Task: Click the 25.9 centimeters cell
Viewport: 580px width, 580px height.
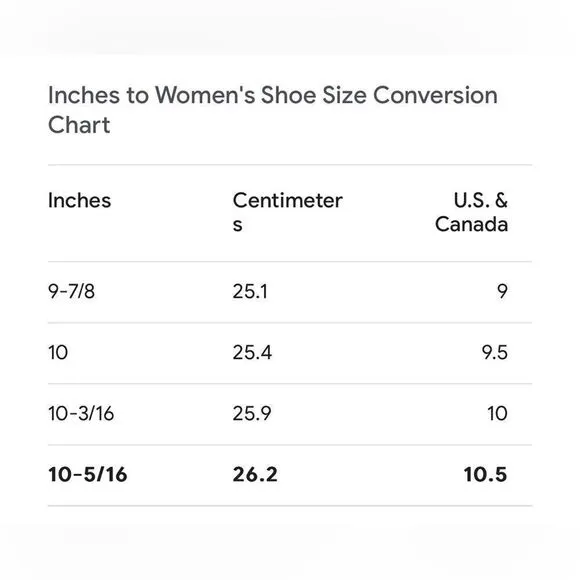Action: tap(252, 414)
